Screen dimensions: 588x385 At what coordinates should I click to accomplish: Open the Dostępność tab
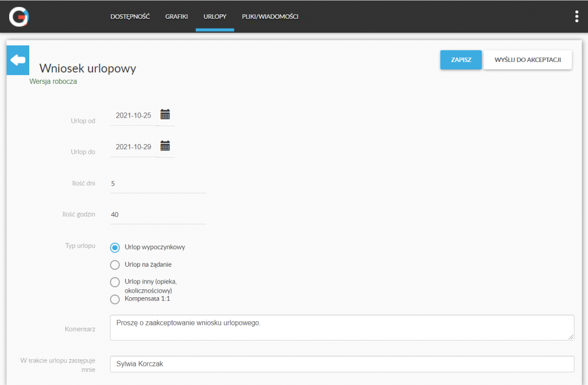(130, 17)
